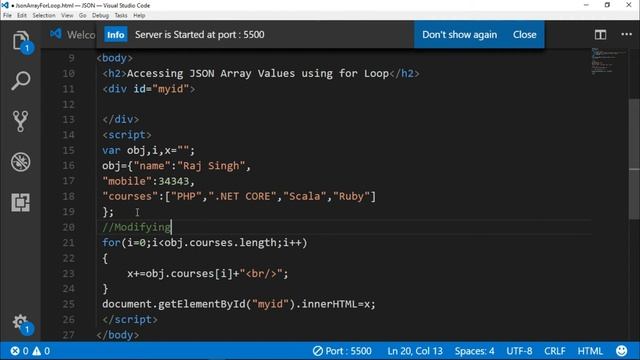
Task: Close the server started notification
Action: coord(524,35)
